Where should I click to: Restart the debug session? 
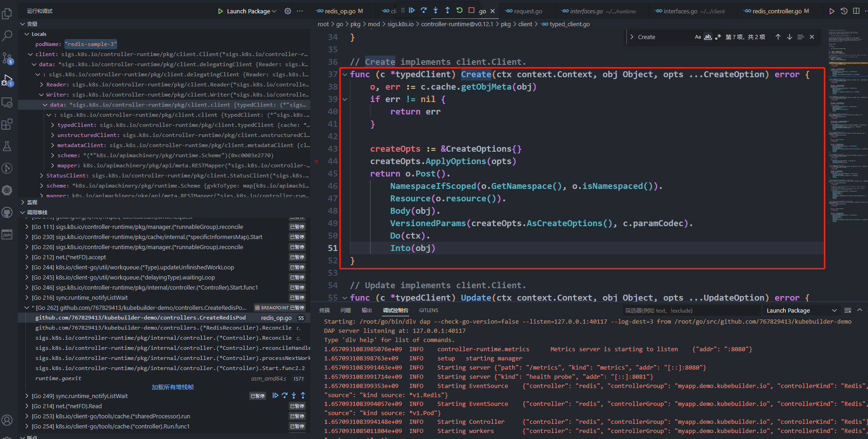pyautogui.click(x=460, y=10)
